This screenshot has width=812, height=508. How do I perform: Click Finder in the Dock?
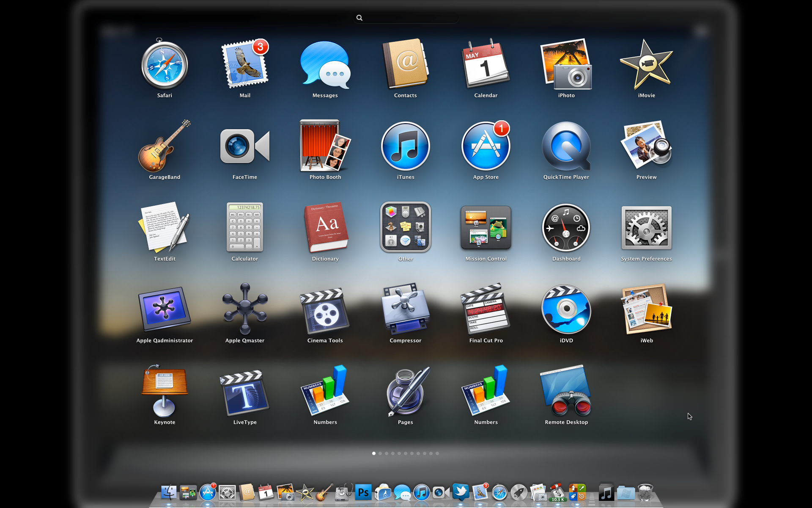(x=169, y=492)
